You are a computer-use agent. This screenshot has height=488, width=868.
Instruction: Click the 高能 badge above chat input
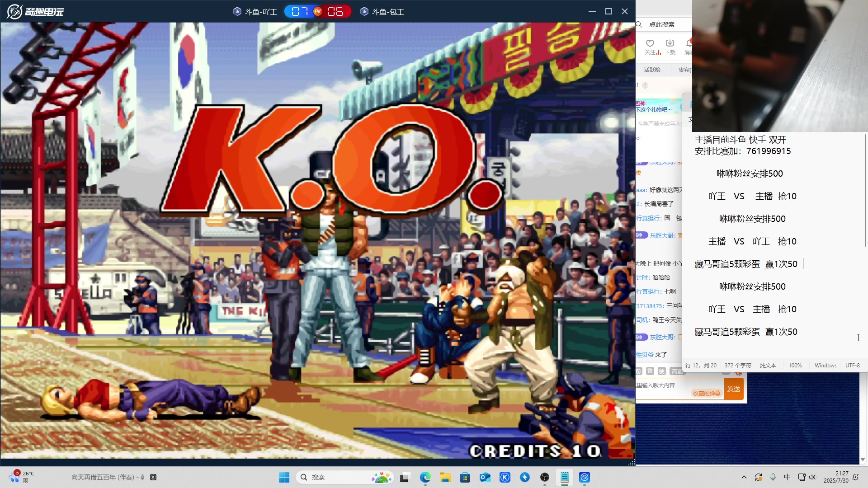click(x=677, y=371)
